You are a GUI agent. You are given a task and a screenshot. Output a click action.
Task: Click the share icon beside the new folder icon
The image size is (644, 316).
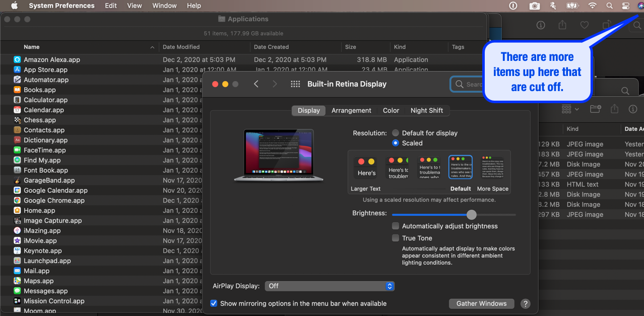pyautogui.click(x=614, y=109)
